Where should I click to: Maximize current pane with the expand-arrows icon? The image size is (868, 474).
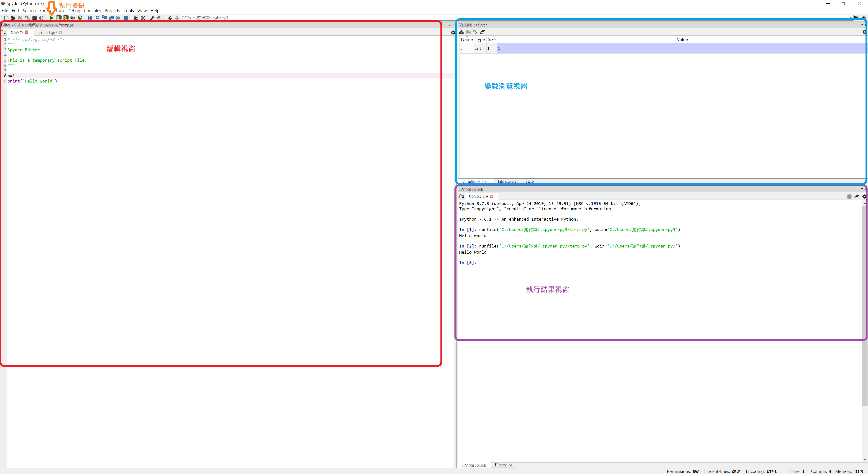click(x=143, y=18)
